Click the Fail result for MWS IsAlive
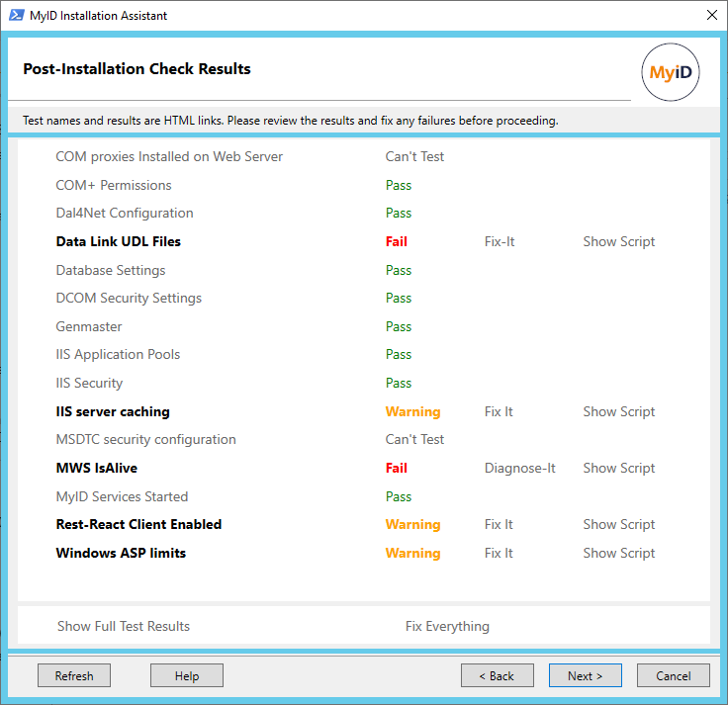 [x=396, y=468]
